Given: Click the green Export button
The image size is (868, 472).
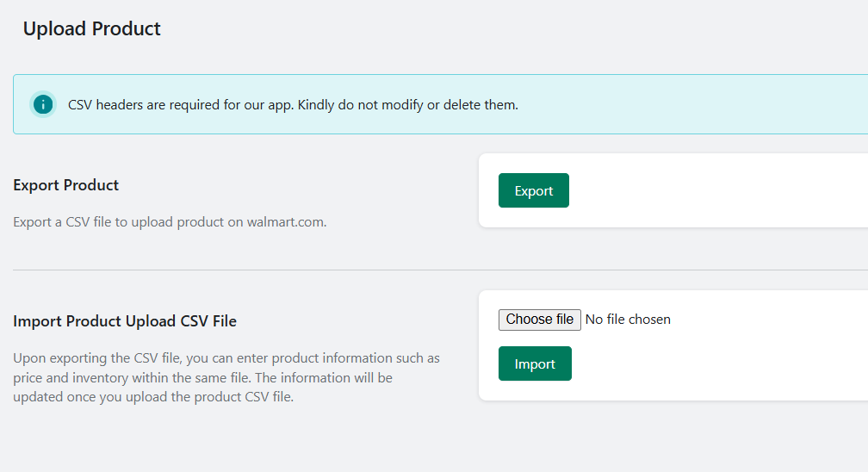Looking at the screenshot, I should tap(533, 190).
